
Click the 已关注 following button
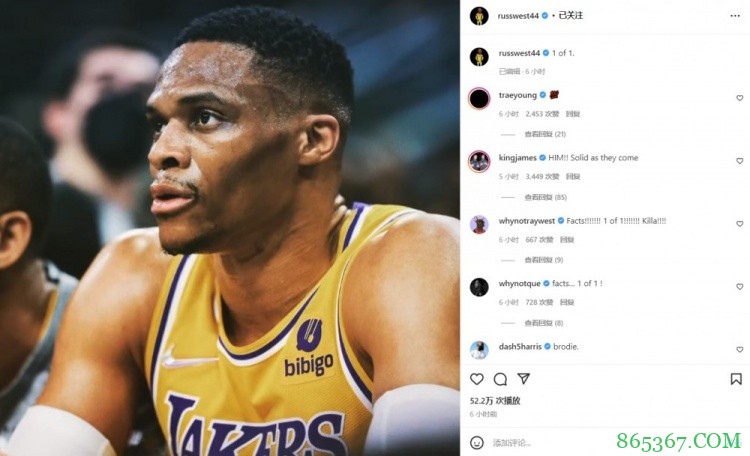pos(570,16)
